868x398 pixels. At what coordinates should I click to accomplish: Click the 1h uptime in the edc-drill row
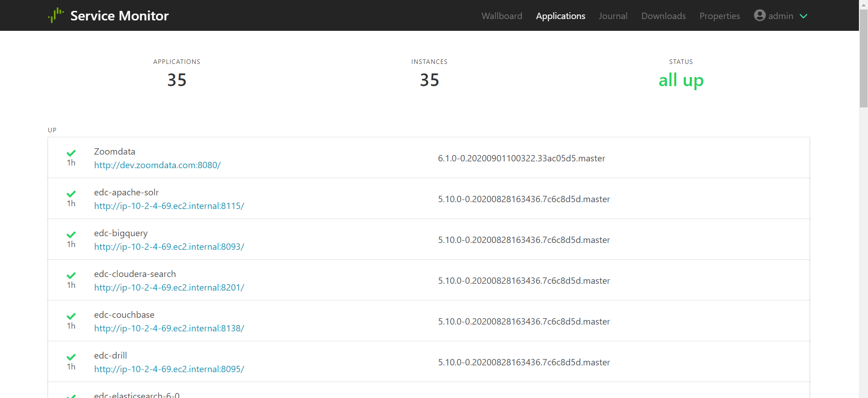coord(71,367)
